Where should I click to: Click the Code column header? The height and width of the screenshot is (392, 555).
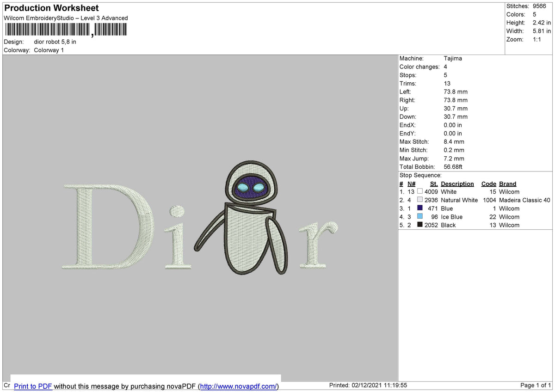[x=488, y=184]
